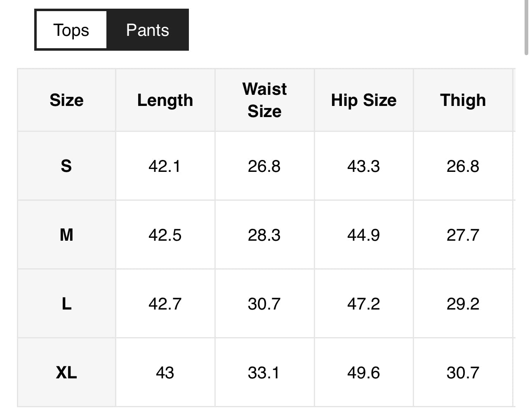Click the XL thigh value 30.7
Viewport: 532px width, 413px height.
click(463, 373)
